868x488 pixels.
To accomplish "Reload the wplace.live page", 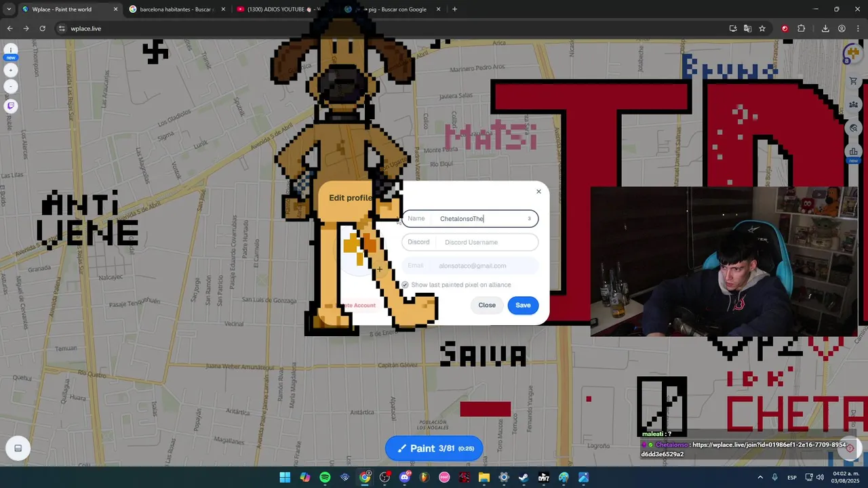I will pyautogui.click(x=42, y=28).
